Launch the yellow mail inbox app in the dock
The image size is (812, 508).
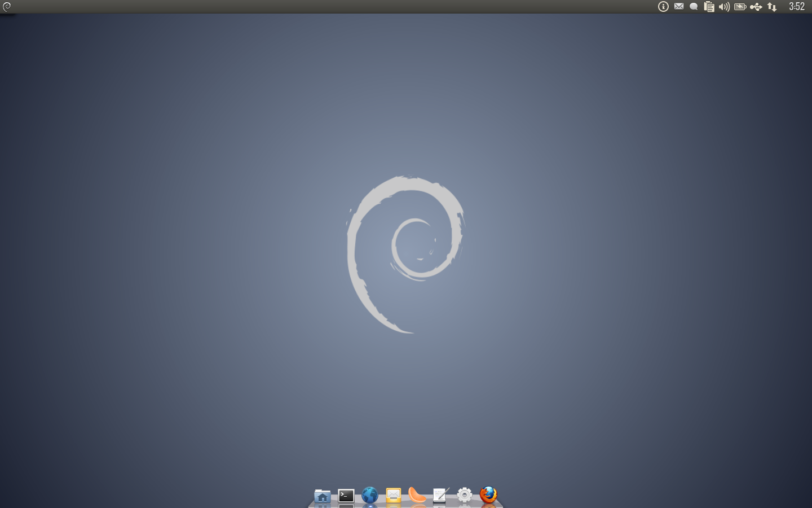click(394, 496)
